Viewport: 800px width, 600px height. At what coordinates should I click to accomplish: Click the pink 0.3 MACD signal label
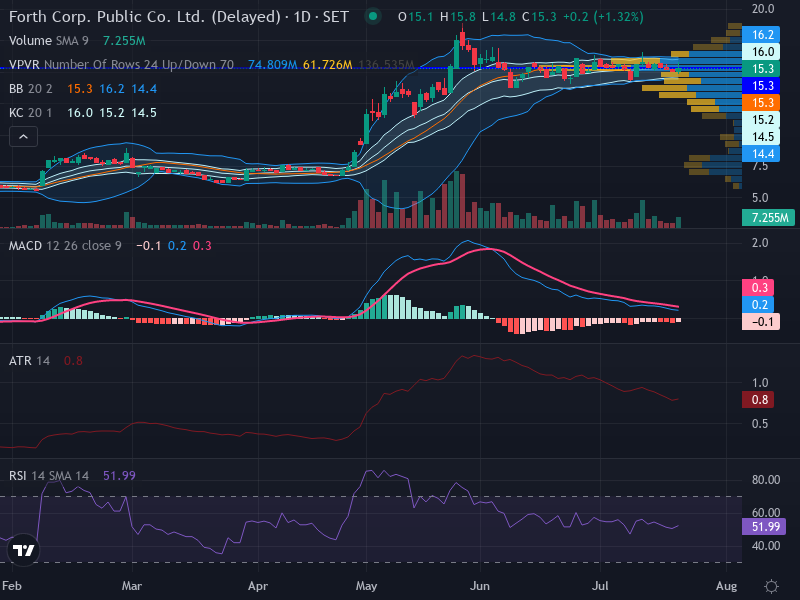tap(758, 288)
